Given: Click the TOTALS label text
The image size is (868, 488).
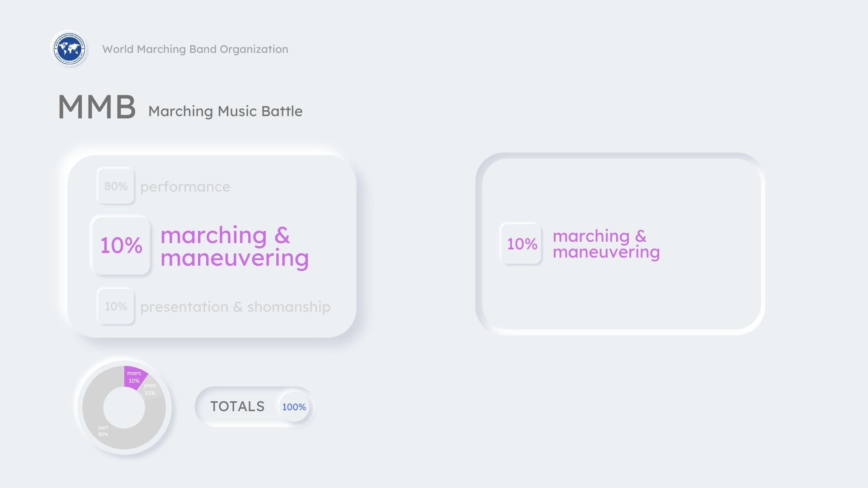Looking at the screenshot, I should pyautogui.click(x=237, y=407).
